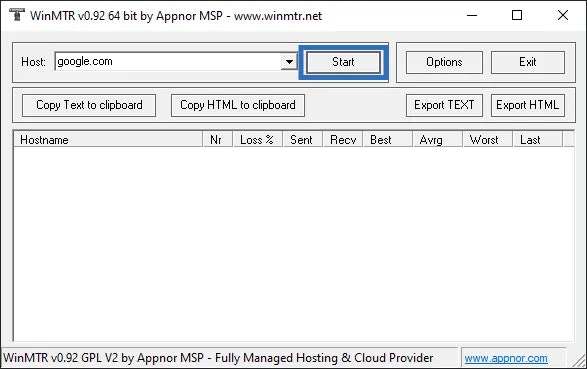The width and height of the screenshot is (587, 369).
Task: Copy Text to clipboard
Action: (89, 105)
